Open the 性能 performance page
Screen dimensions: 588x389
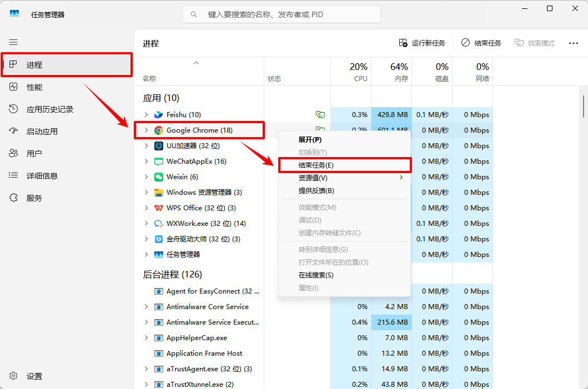click(67, 87)
